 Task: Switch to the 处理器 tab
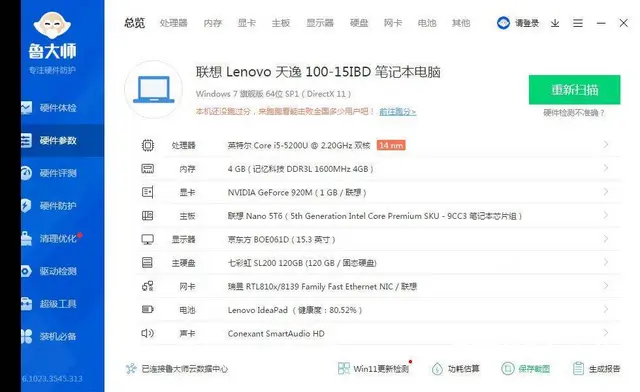pos(173,23)
